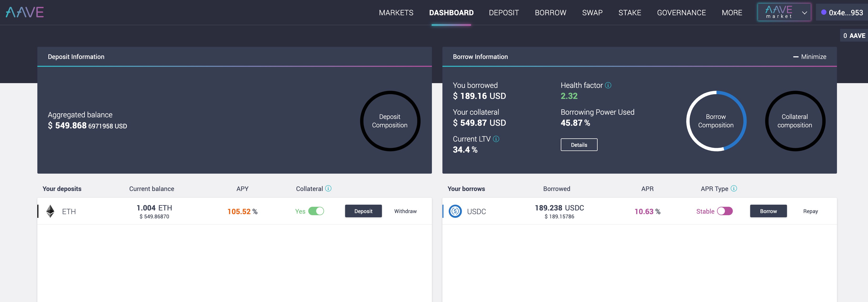Click Withdraw for the ETH deposit
The width and height of the screenshot is (868, 302).
click(405, 211)
